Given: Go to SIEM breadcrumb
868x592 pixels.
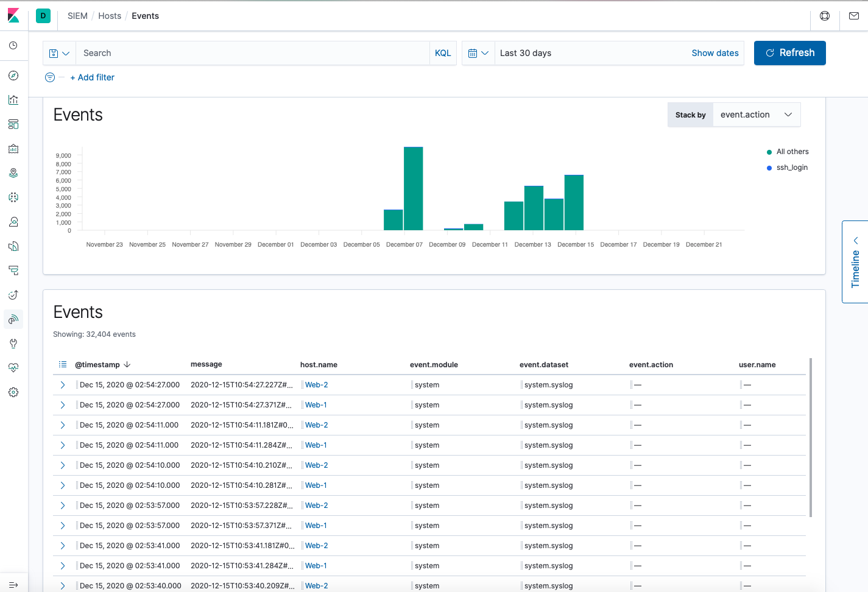Looking at the screenshot, I should 77,16.
